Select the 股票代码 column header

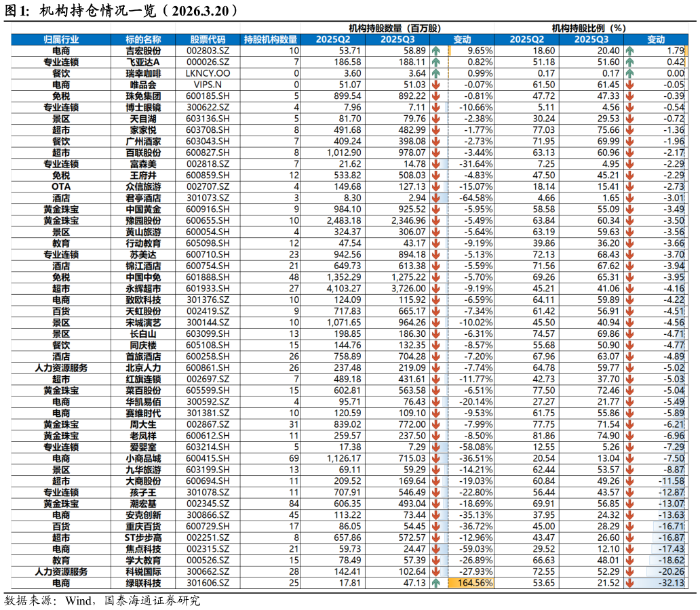(208, 40)
